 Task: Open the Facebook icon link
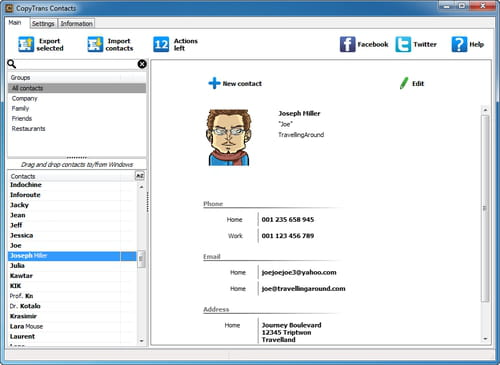(347, 44)
